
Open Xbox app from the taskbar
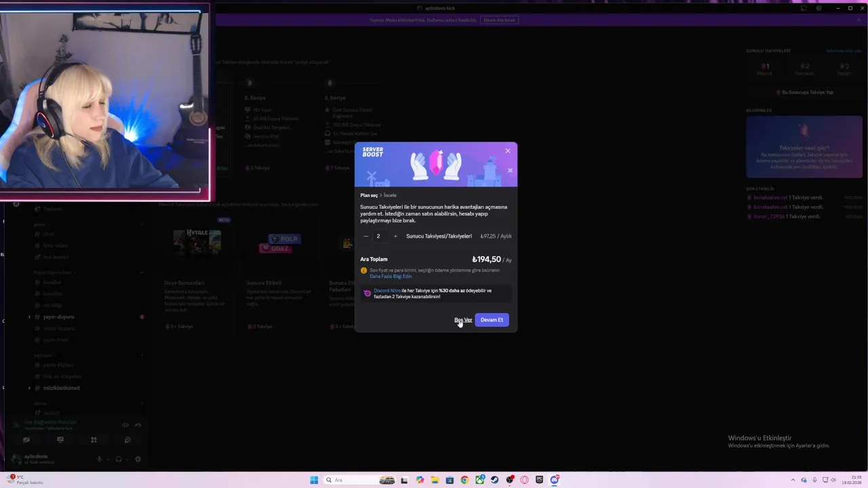(x=479, y=480)
